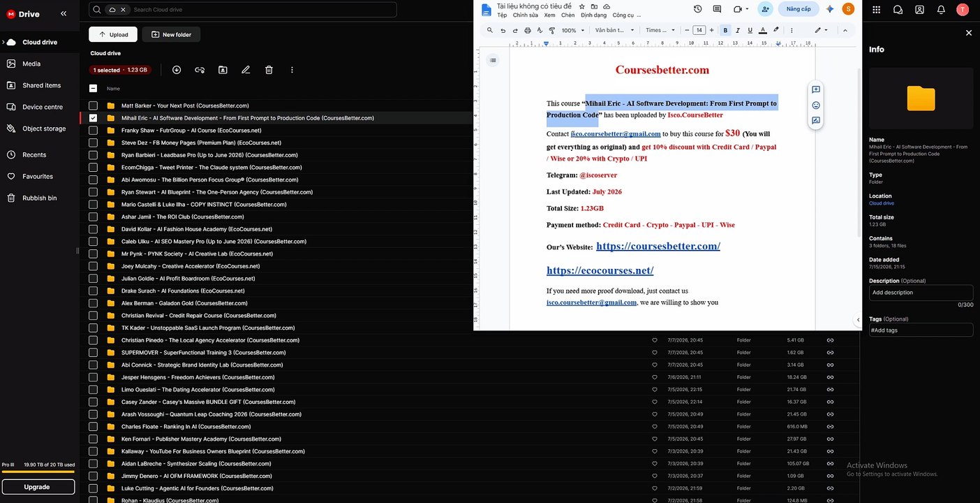The width and height of the screenshot is (980, 503).
Task: Collapse the Docs toolbar with up chevron
Action: (x=845, y=30)
